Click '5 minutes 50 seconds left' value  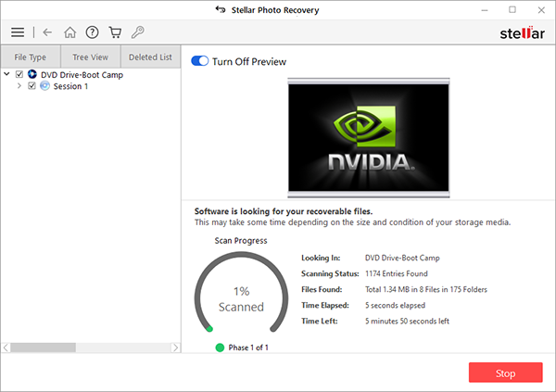pyautogui.click(x=407, y=321)
